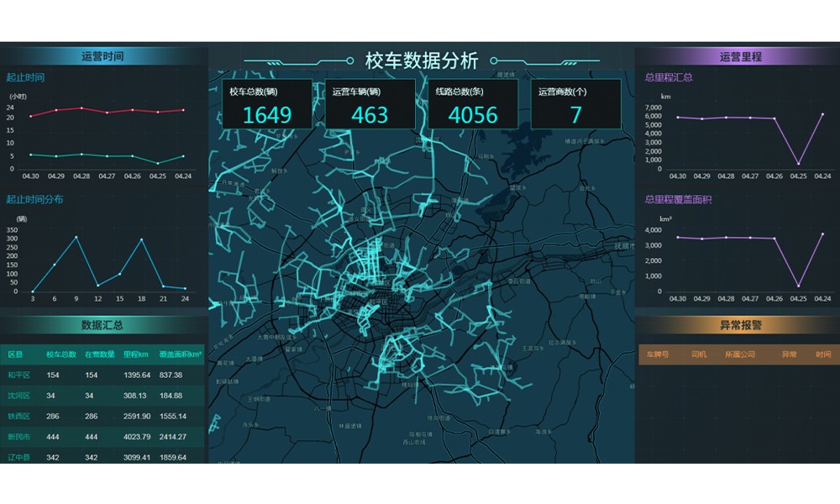Select the 铁西区 table row
This screenshot has width=840, height=504.
coord(102,416)
